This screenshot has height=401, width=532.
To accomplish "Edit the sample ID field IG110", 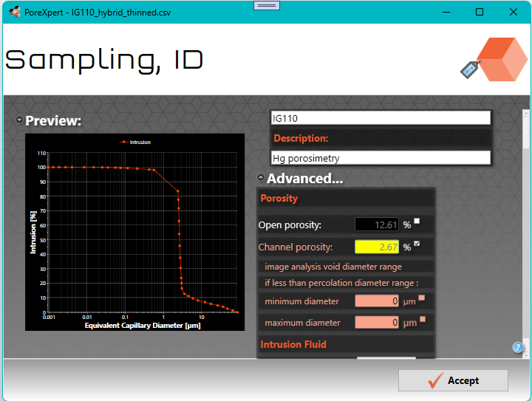I will (381, 118).
